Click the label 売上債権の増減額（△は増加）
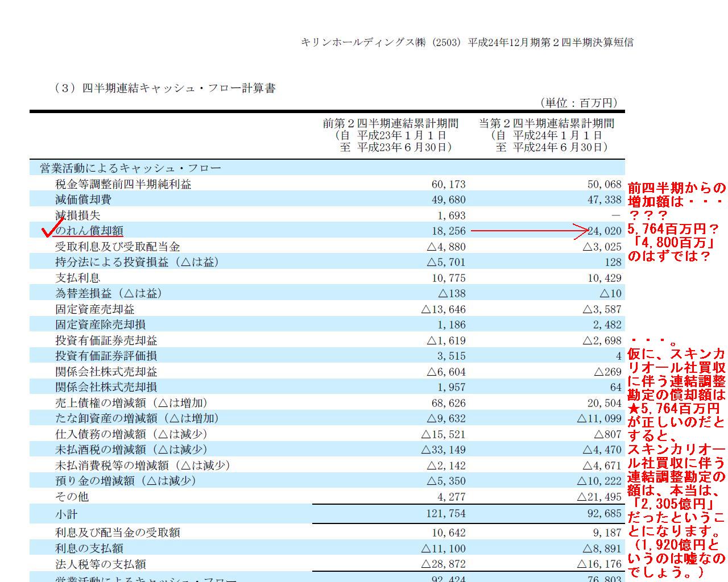This screenshot has height=582, width=728. (132, 403)
